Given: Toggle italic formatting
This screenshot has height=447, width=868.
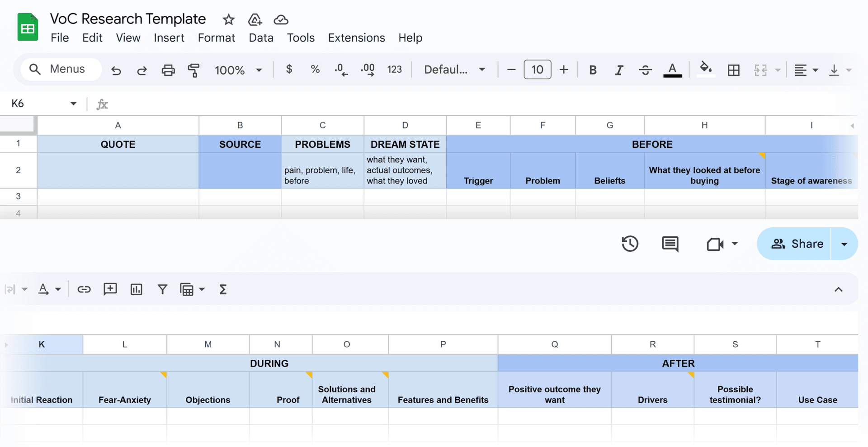Looking at the screenshot, I should [619, 70].
